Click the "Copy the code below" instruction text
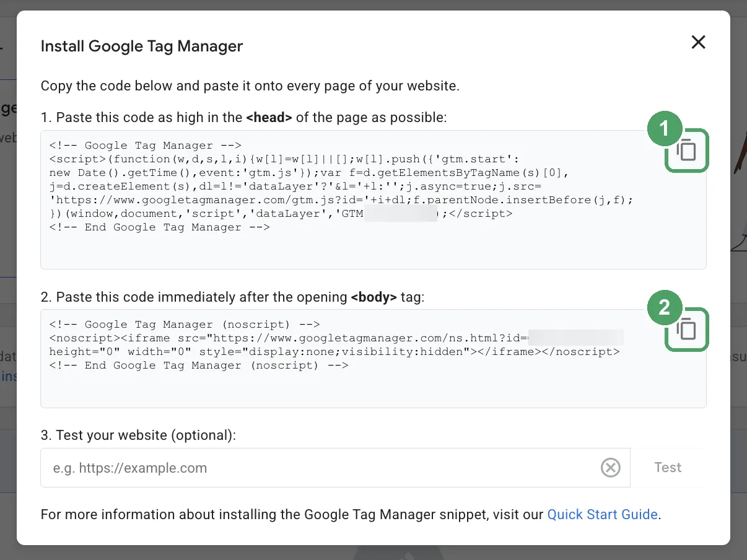The width and height of the screenshot is (747, 560). click(x=250, y=85)
